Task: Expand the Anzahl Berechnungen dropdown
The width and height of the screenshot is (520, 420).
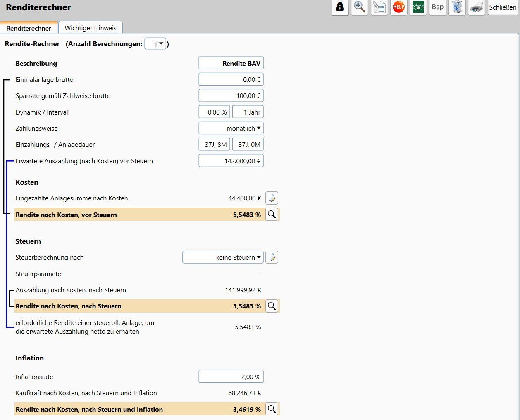Action: [155, 44]
